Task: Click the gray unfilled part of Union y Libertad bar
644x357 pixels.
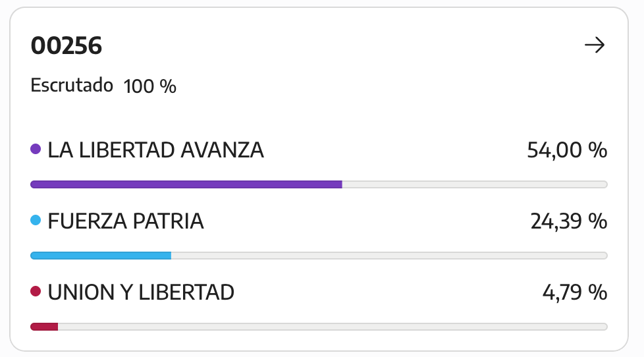Action: (x=333, y=327)
